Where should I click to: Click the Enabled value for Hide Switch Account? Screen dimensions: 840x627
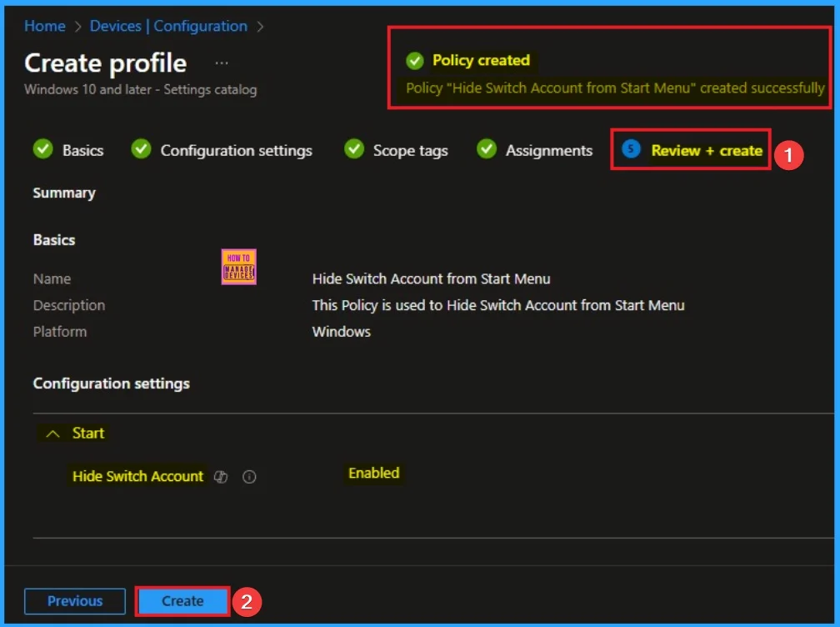click(374, 474)
